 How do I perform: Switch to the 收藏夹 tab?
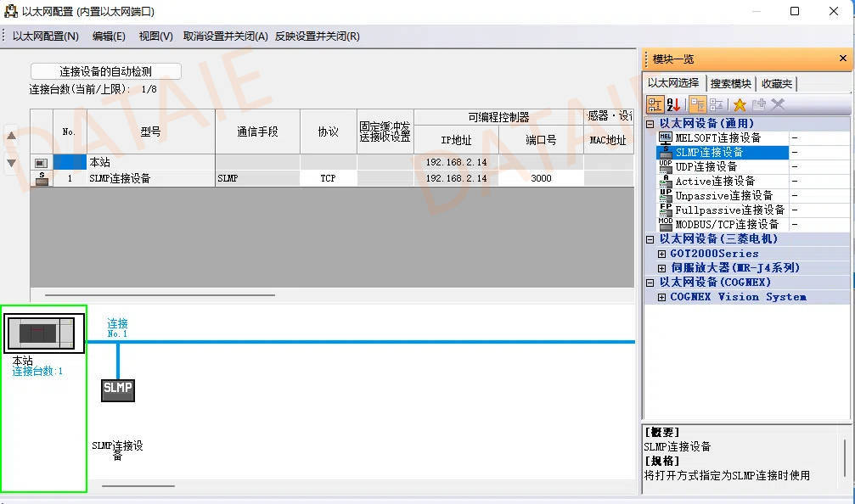[x=777, y=83]
